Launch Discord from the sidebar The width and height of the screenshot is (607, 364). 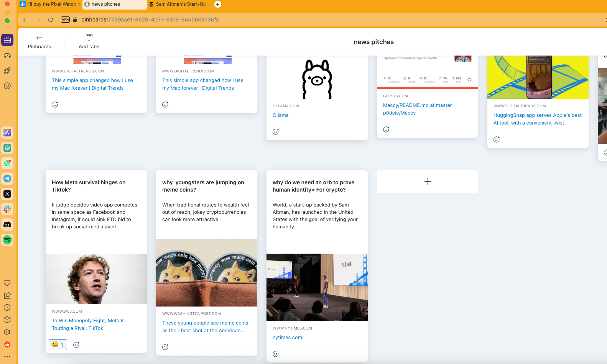click(x=7, y=225)
